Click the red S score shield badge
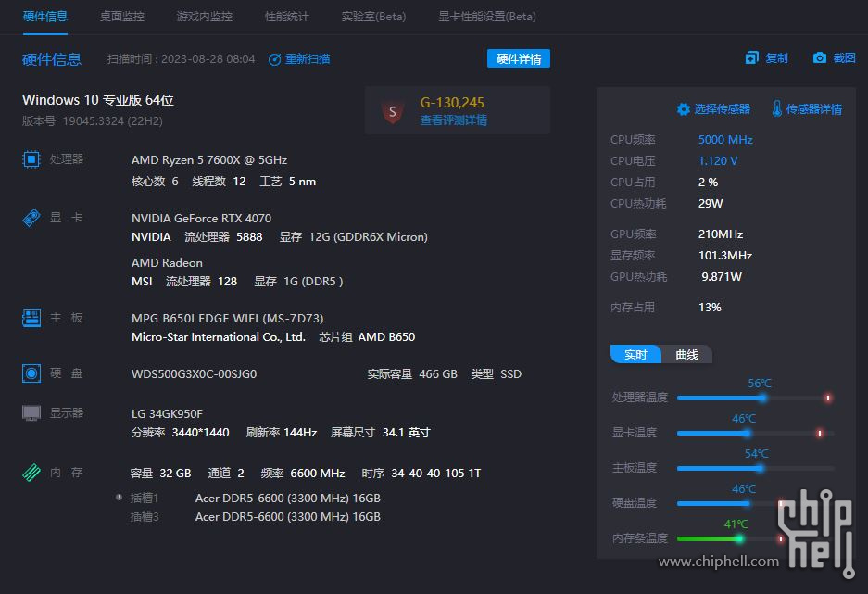The image size is (868, 594). tap(393, 112)
